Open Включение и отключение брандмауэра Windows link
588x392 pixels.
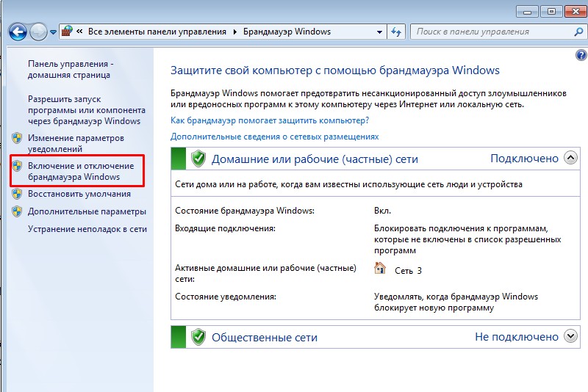pos(81,171)
